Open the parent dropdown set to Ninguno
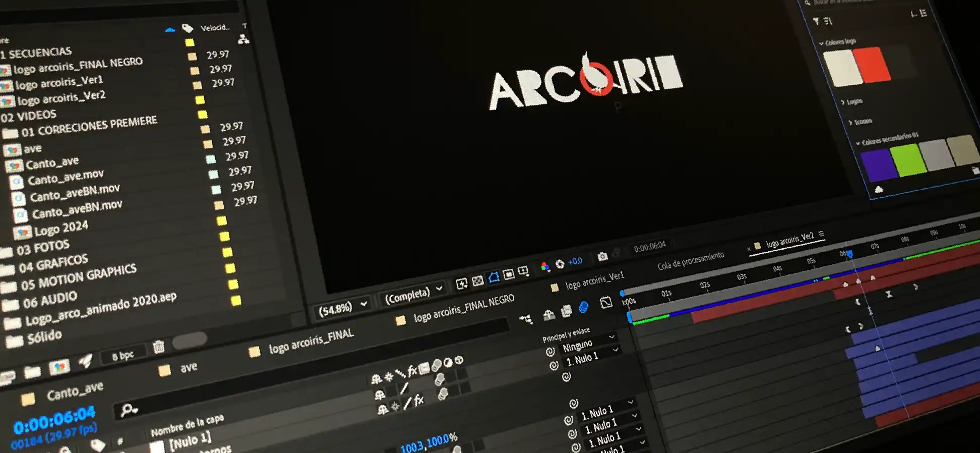This screenshot has height=453, width=980. pyautogui.click(x=589, y=343)
